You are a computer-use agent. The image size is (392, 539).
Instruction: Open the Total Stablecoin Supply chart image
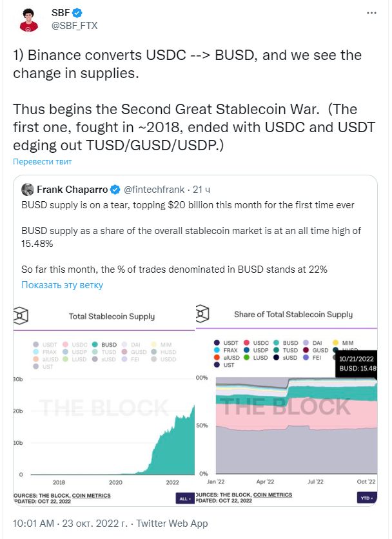tap(104, 404)
